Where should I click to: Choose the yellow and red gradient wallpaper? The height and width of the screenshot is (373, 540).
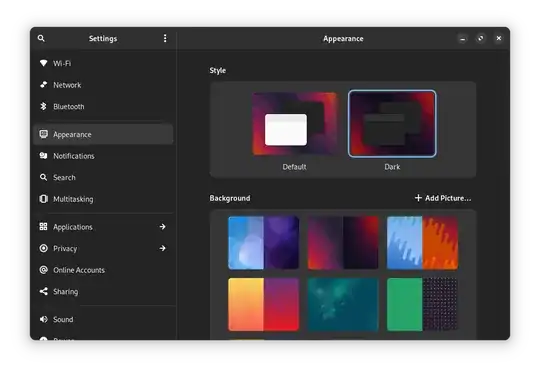click(x=263, y=304)
